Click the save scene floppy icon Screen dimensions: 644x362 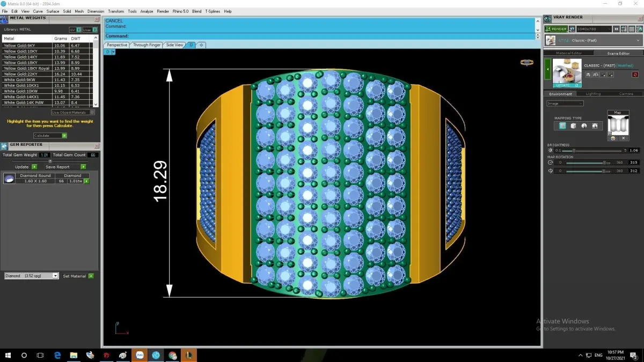click(588, 75)
